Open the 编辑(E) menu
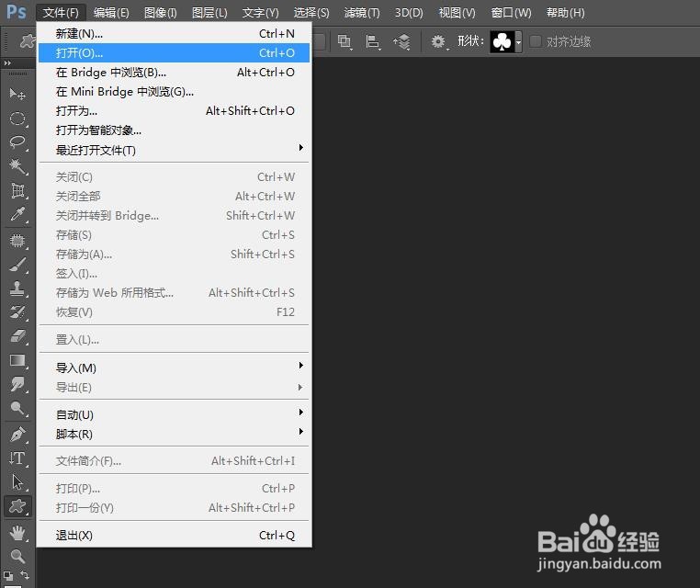This screenshot has height=588, width=700. pos(111,13)
